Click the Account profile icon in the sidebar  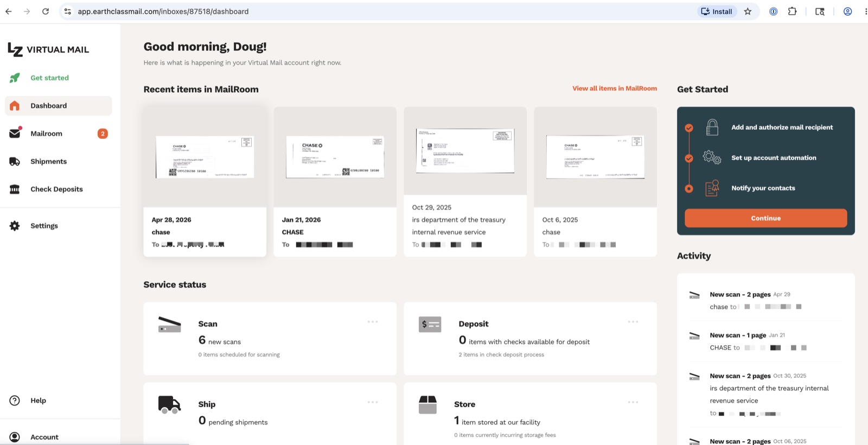coord(15,437)
